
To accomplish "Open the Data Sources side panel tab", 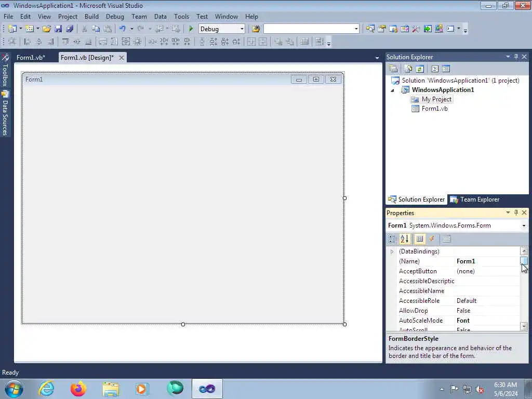I will tap(5, 114).
